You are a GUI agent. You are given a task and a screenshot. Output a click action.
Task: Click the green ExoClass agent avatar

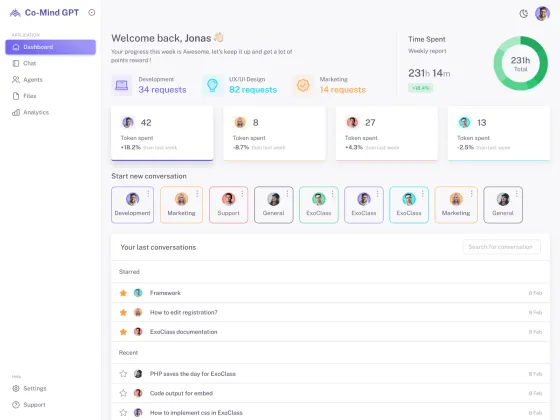(x=319, y=199)
